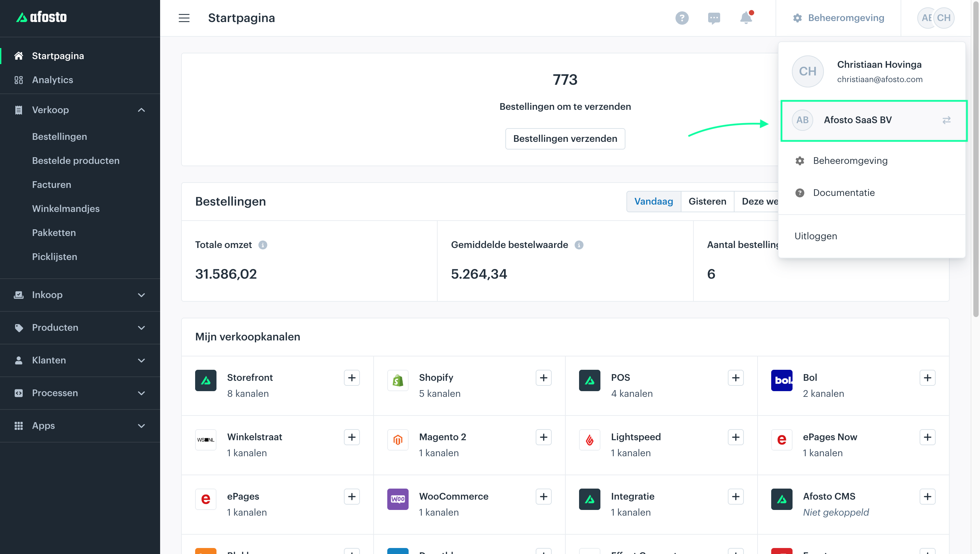Click the afosto logo
This screenshot has height=554, width=980.
point(41,17)
